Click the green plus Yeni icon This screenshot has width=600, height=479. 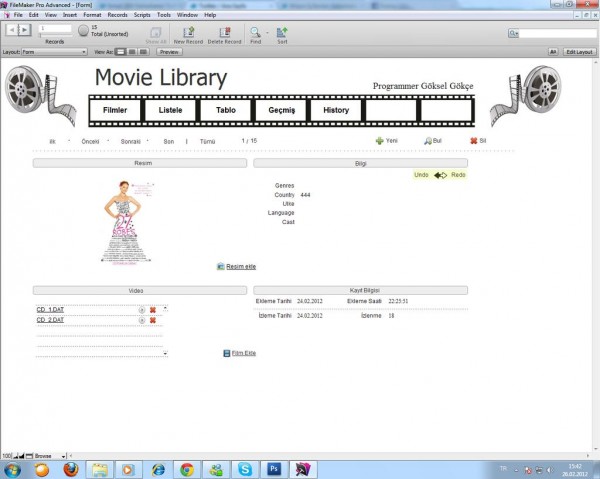click(379, 142)
